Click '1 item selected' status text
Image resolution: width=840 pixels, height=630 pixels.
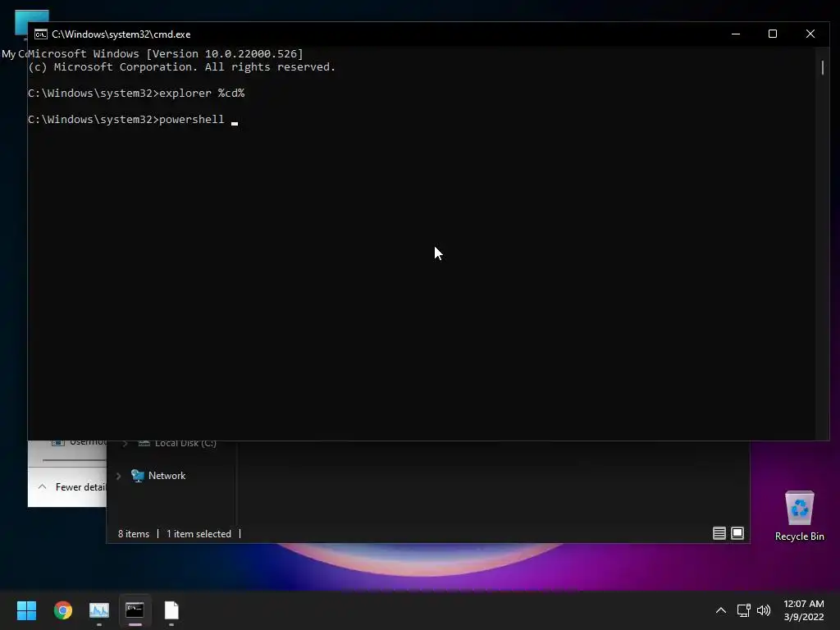tap(199, 534)
